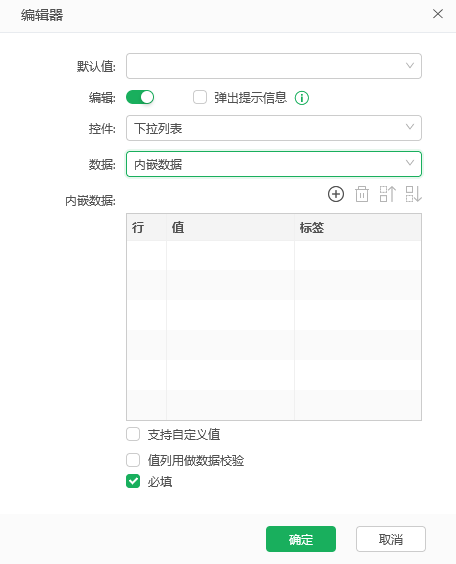Expand the 控件 下拉列表 dropdown
Screen dimensions: 456x564
tap(274, 128)
